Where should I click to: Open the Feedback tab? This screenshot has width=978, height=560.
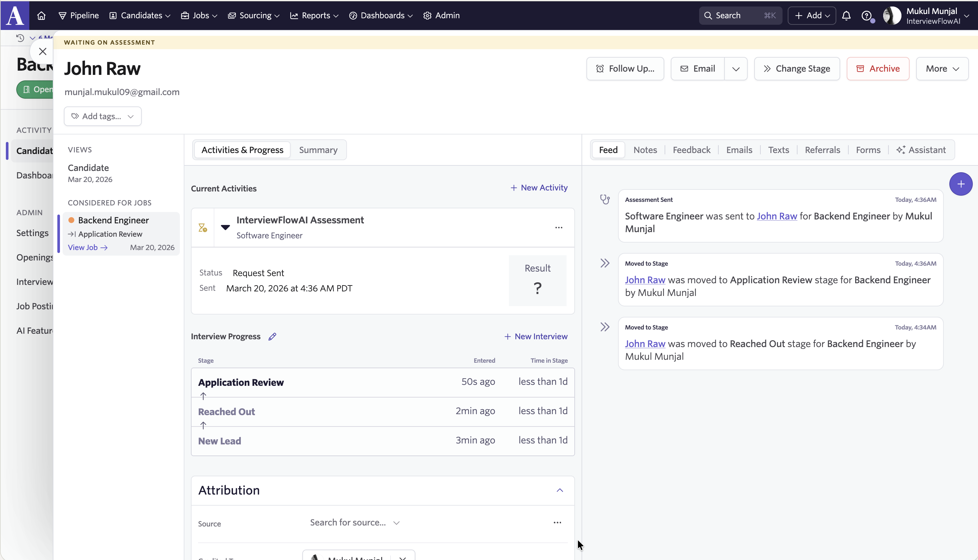click(691, 150)
